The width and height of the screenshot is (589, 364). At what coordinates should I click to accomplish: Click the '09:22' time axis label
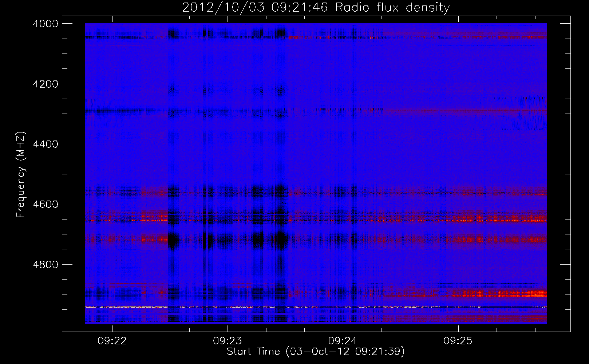coord(112,341)
